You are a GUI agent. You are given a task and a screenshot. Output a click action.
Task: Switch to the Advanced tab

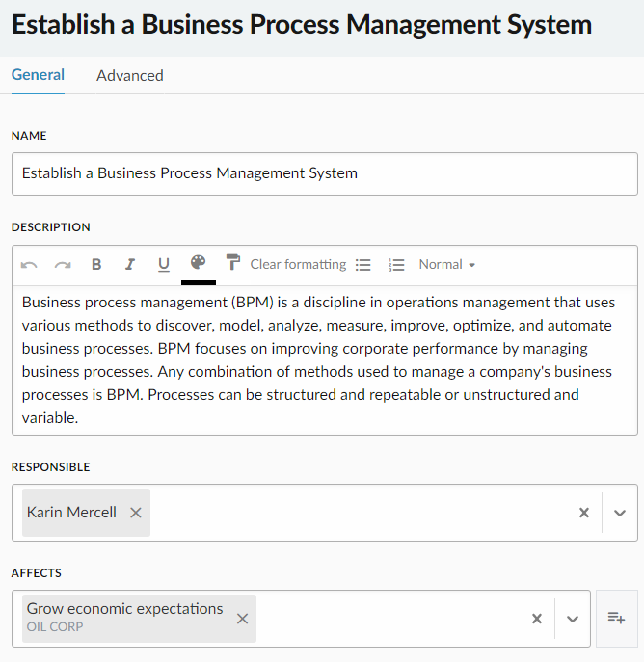tap(130, 75)
